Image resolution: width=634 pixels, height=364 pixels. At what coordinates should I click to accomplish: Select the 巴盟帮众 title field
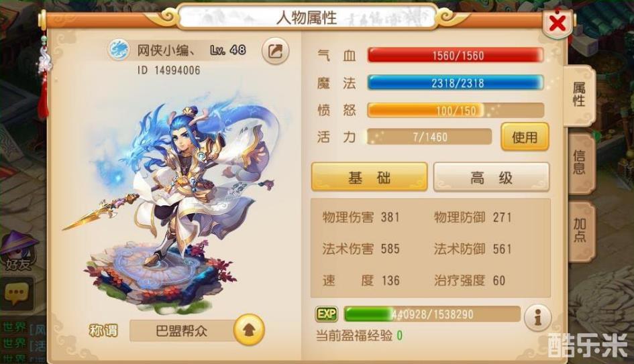click(x=182, y=331)
